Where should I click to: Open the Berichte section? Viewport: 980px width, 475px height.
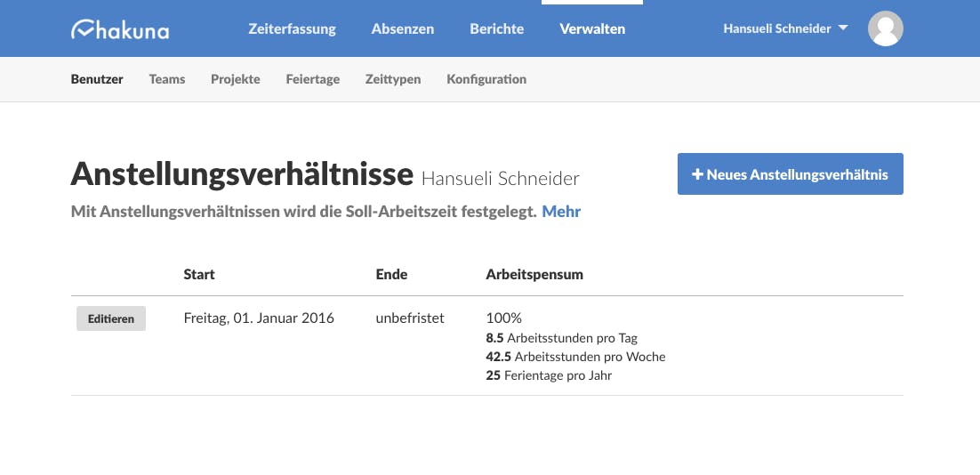(497, 28)
